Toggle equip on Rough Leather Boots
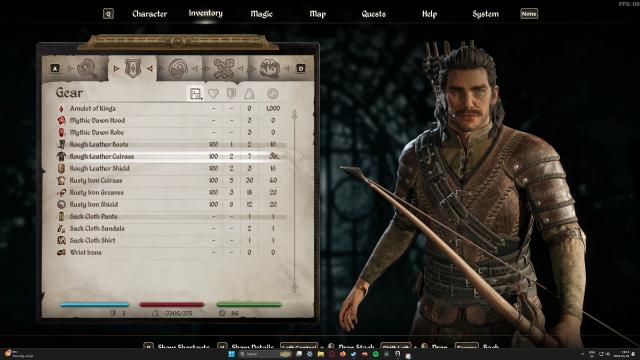This screenshot has width=640, height=360. coord(171,144)
